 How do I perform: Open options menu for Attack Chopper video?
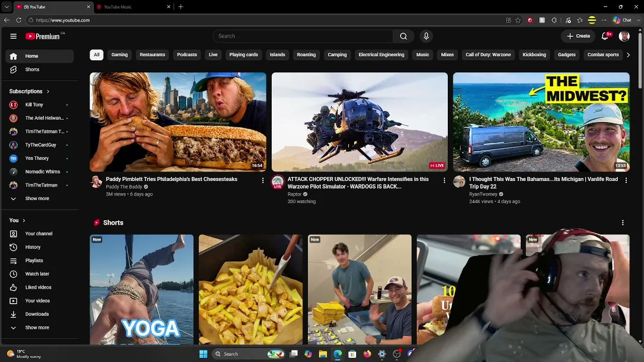(444, 180)
